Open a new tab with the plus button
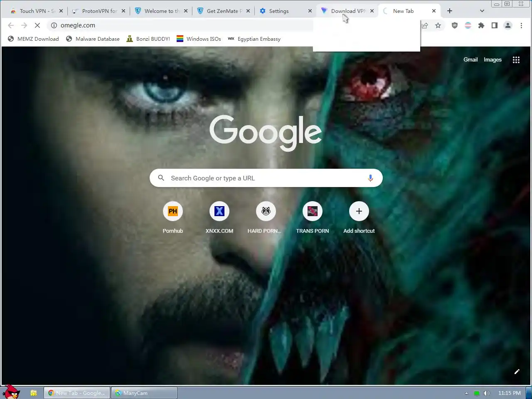 point(450,11)
